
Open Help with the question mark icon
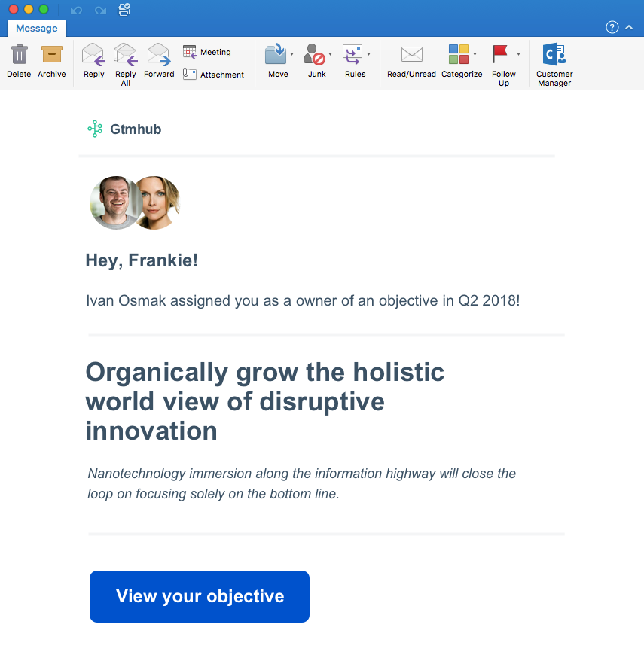[612, 27]
